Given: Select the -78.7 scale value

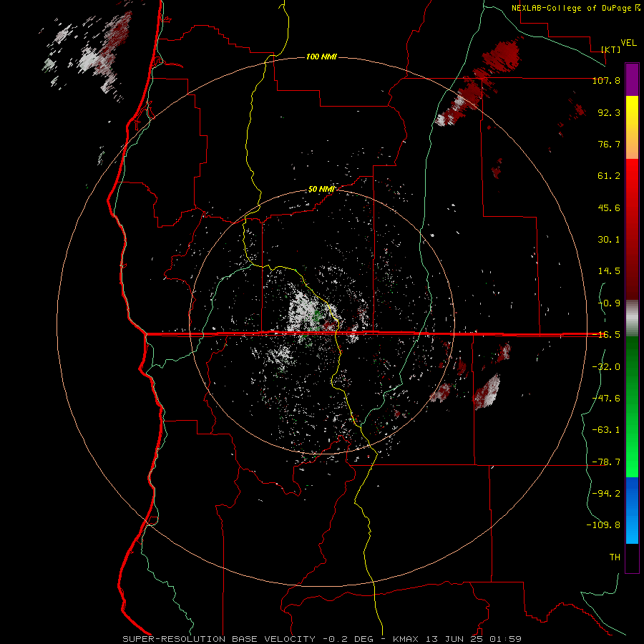Looking at the screenshot, I should coord(606,462).
